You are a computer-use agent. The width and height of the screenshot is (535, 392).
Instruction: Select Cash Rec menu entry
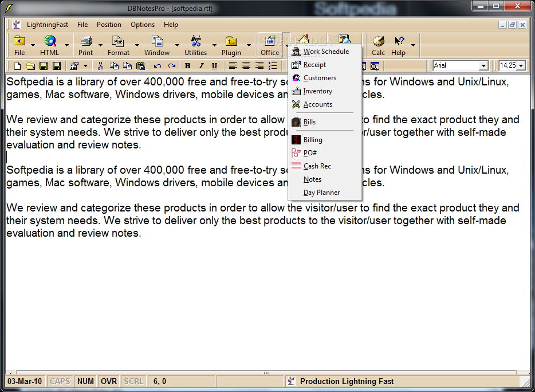pyautogui.click(x=324, y=166)
